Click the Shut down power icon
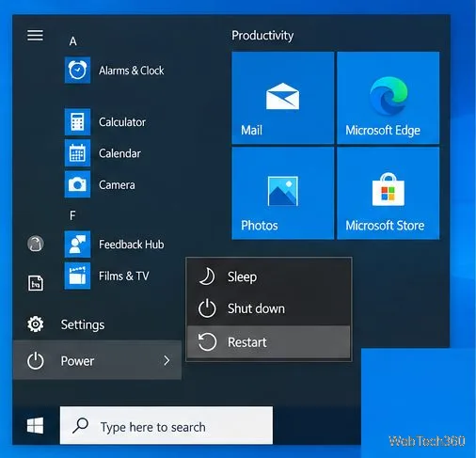476x458 pixels. point(207,308)
